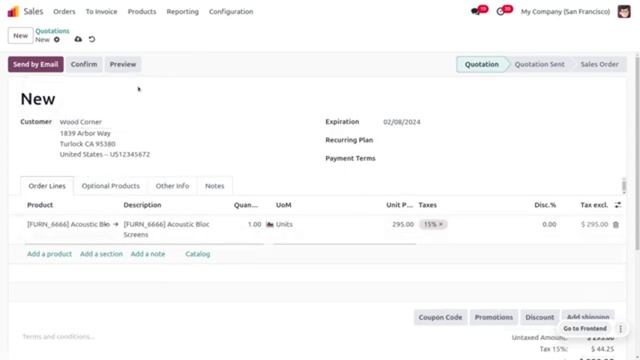This screenshot has width=640, height=360.
Task: Discard changes with the undo icon
Action: [x=92, y=39]
